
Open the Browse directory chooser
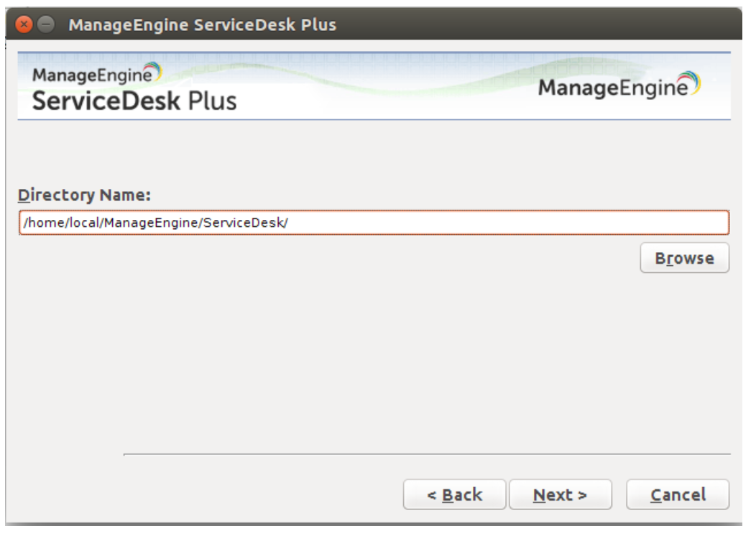[x=684, y=259]
